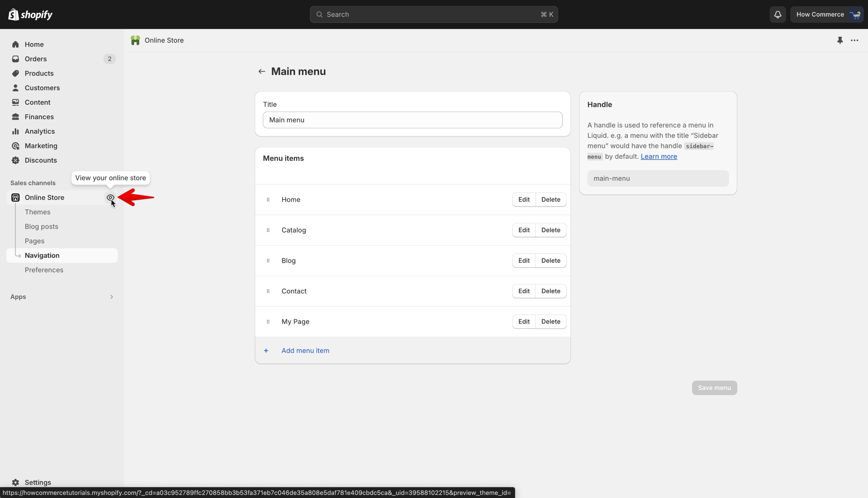This screenshot has height=498, width=868.
Task: Select Navigation in the sidebar
Action: pos(62,255)
